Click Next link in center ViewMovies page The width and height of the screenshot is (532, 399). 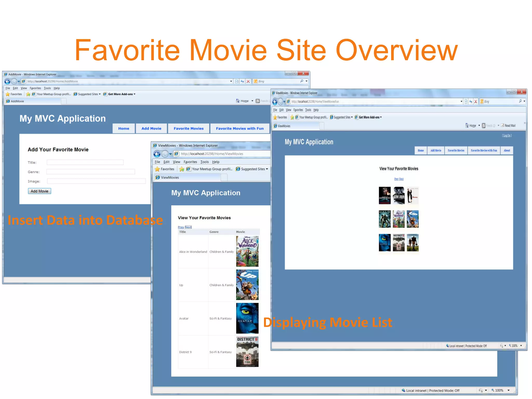(x=188, y=227)
